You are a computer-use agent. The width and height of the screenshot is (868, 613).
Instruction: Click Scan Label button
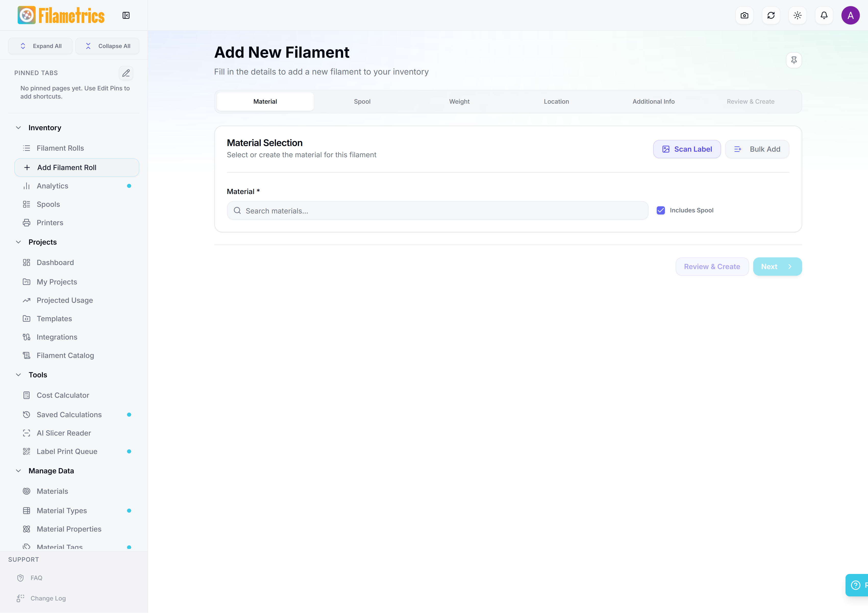click(687, 149)
